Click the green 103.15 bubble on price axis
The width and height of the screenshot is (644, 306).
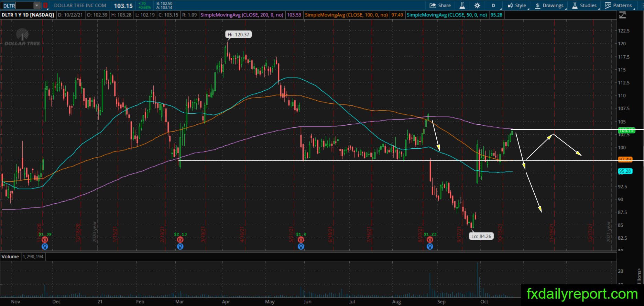click(x=626, y=130)
